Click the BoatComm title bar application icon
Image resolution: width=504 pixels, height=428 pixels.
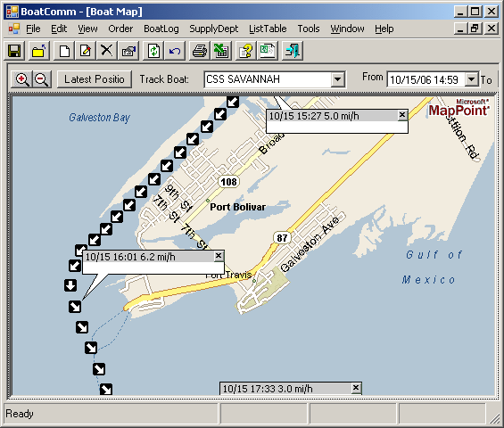tap(12, 12)
